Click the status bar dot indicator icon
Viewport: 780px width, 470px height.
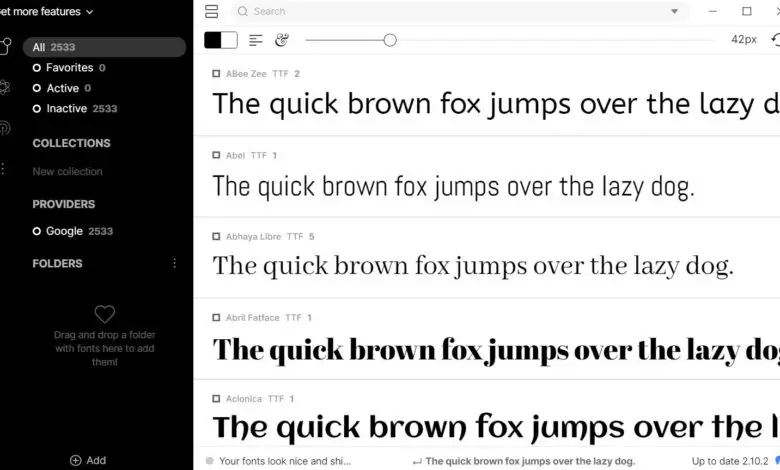[209, 461]
